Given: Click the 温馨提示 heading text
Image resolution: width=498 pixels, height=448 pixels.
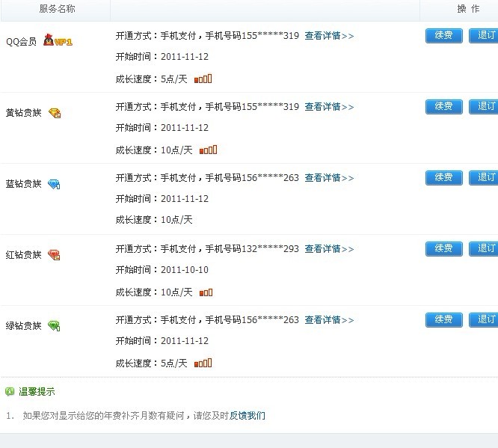Looking at the screenshot, I should [37, 391].
